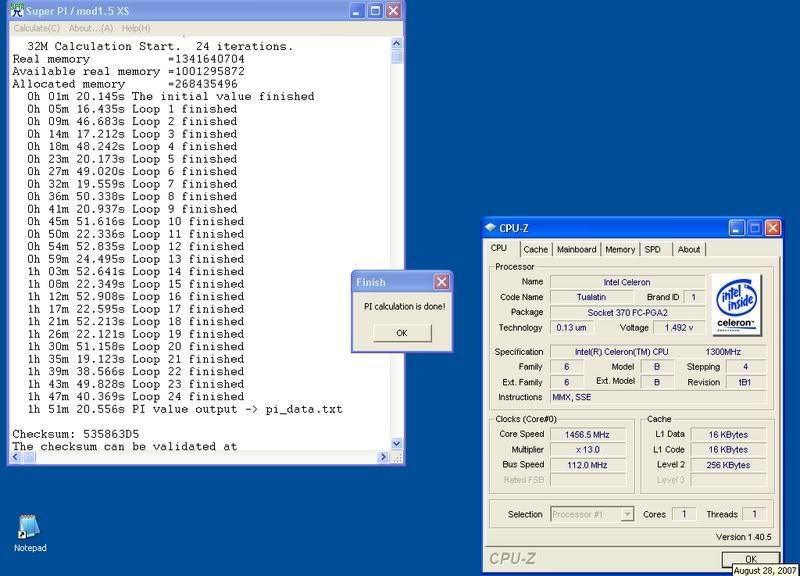Viewport: 800px width, 576px height.
Task: Click the Super PI title bar icon
Action: click(x=17, y=10)
